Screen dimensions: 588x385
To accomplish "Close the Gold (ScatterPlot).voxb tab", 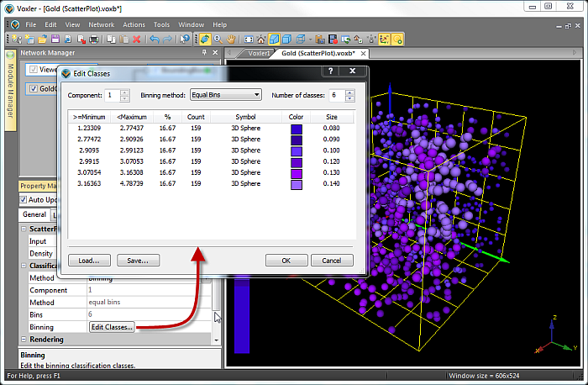I will (363, 54).
